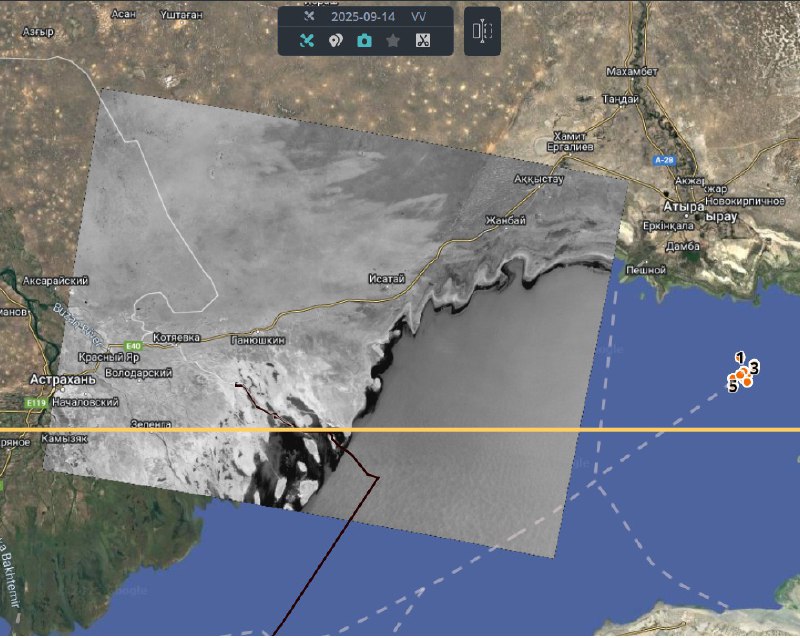Click the grey star favorite icon
This screenshot has width=800, height=638.
[x=394, y=41]
